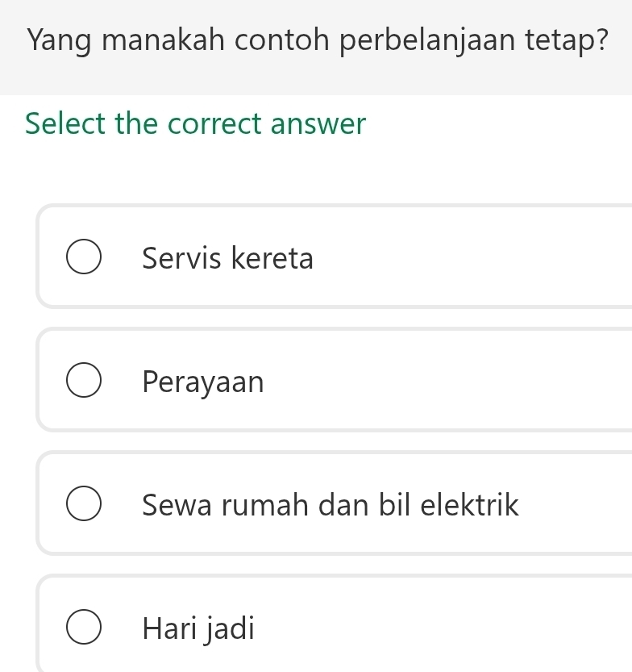Pick the Sewa rumah dan bil elektrik radio button
This screenshot has width=632, height=672.
pyautogui.click(x=83, y=505)
